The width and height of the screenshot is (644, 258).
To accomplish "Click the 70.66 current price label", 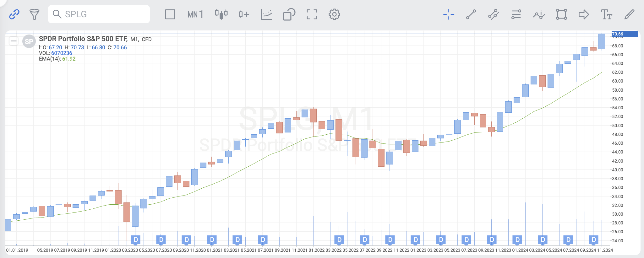I will pos(625,34).
